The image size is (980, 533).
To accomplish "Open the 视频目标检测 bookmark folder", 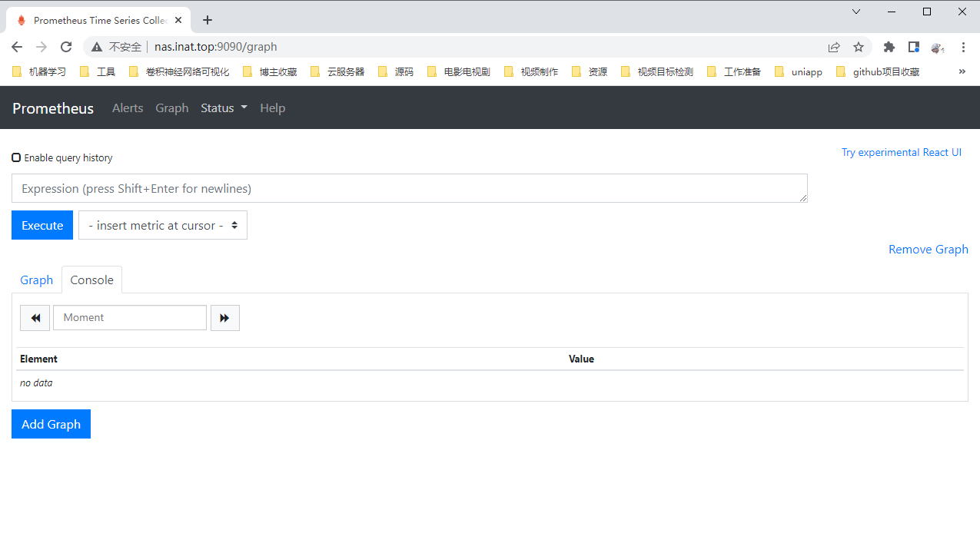I will tap(657, 71).
